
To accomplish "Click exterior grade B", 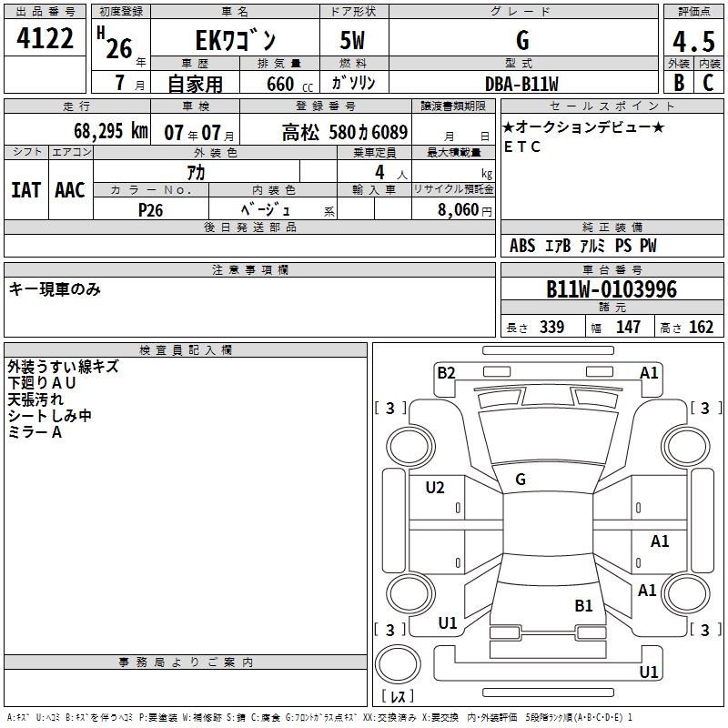I will tap(679, 83).
